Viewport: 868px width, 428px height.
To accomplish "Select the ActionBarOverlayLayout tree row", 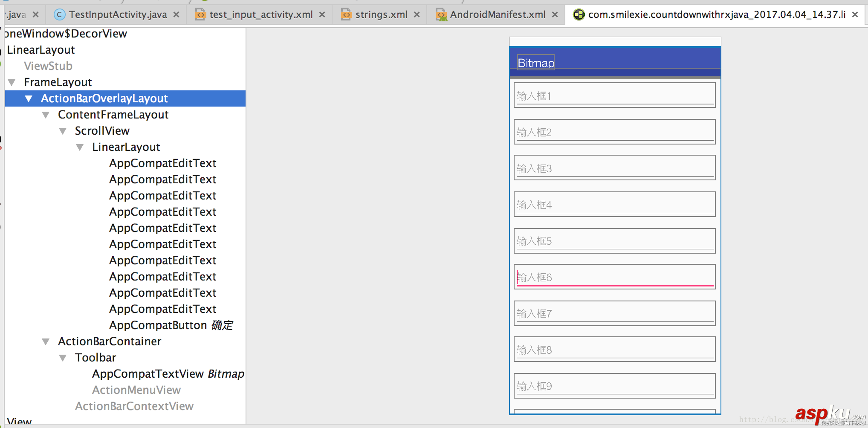I will (125, 98).
